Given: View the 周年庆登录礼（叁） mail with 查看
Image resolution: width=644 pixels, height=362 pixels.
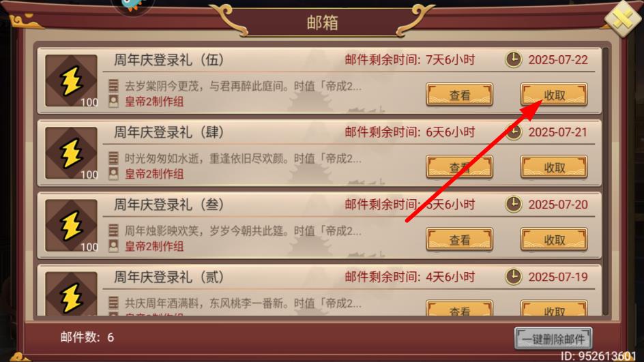Looking at the screenshot, I should (x=459, y=239).
